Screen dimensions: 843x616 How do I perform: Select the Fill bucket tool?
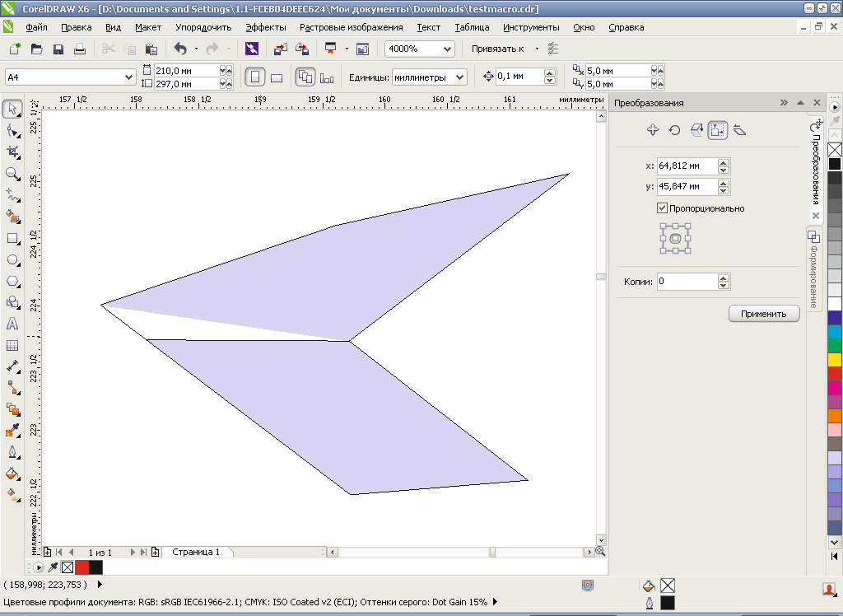pyautogui.click(x=12, y=474)
